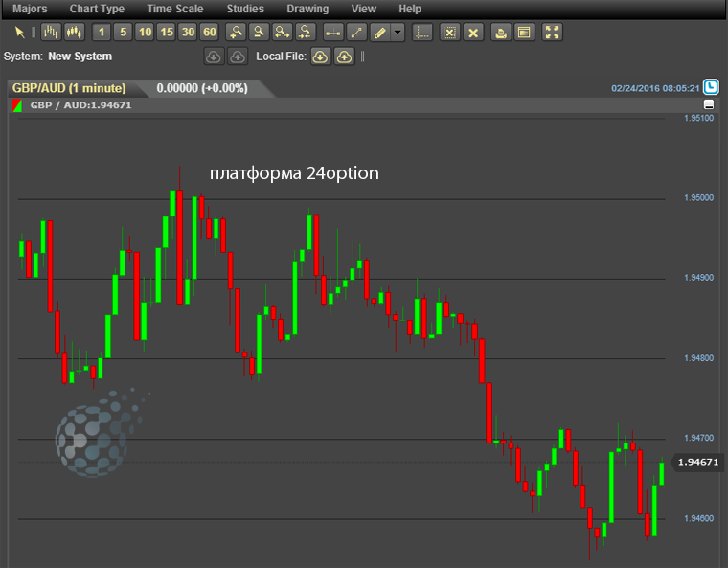The height and width of the screenshot is (568, 728).
Task: Toggle full screen mode icon
Action: (x=552, y=33)
